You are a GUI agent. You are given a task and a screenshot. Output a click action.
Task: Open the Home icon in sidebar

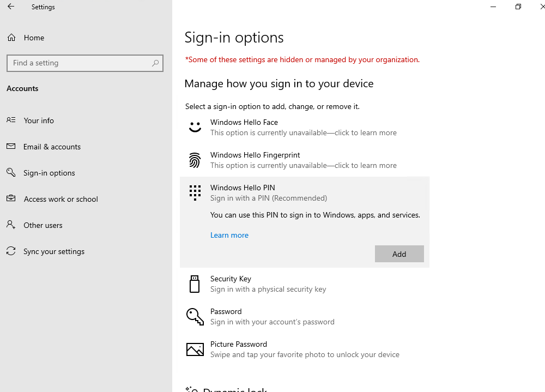pyautogui.click(x=11, y=38)
